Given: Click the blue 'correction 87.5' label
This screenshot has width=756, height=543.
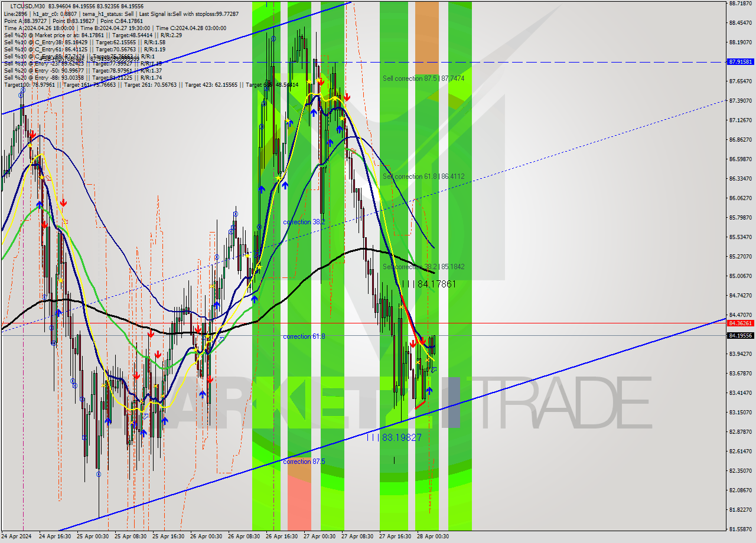Looking at the screenshot, I should (x=304, y=461).
